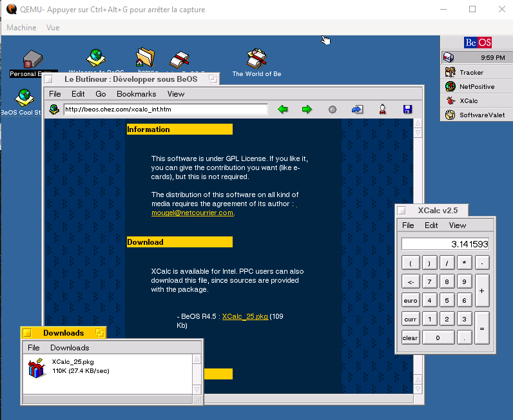Screen dimensions: 513x420
Task: Click the multiply asterisk button in XCalc
Action: pyautogui.click(x=464, y=263)
